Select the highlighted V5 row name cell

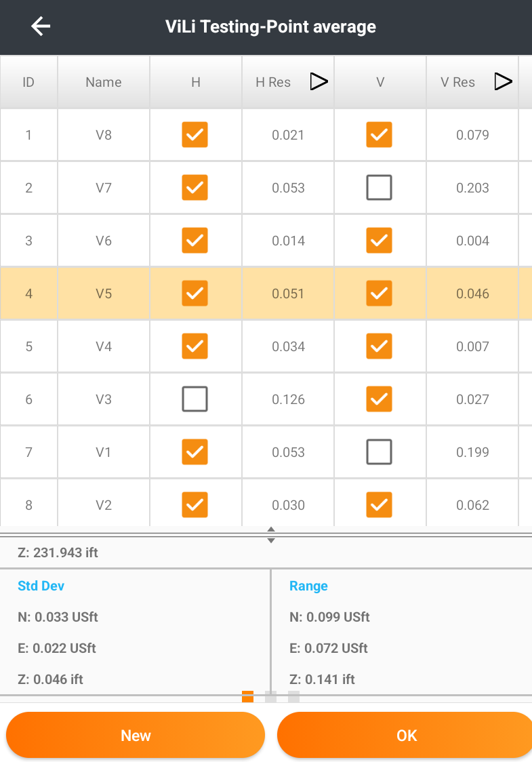click(x=104, y=294)
